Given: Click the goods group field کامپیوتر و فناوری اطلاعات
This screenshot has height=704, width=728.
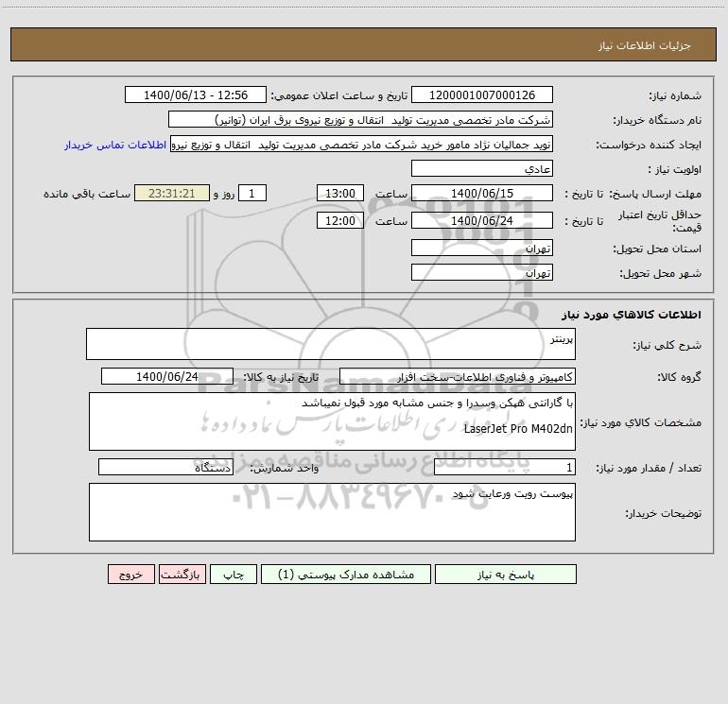Looking at the screenshot, I should (458, 376).
